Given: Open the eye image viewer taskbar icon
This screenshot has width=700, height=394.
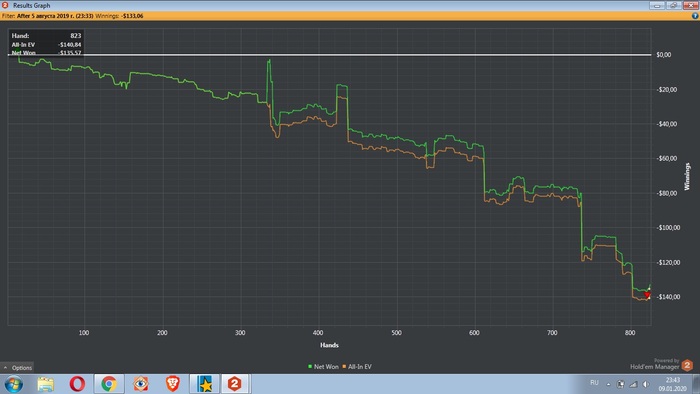Looking at the screenshot, I should [x=141, y=384].
